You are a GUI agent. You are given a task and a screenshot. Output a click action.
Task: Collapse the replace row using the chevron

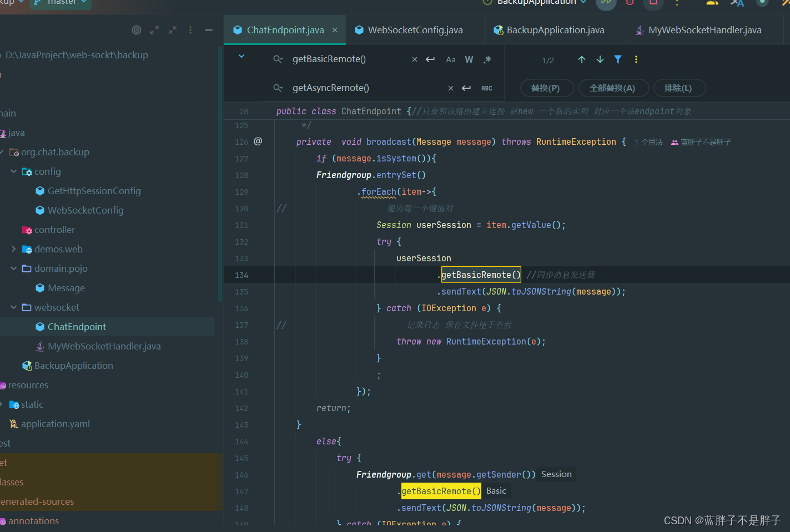(241, 56)
